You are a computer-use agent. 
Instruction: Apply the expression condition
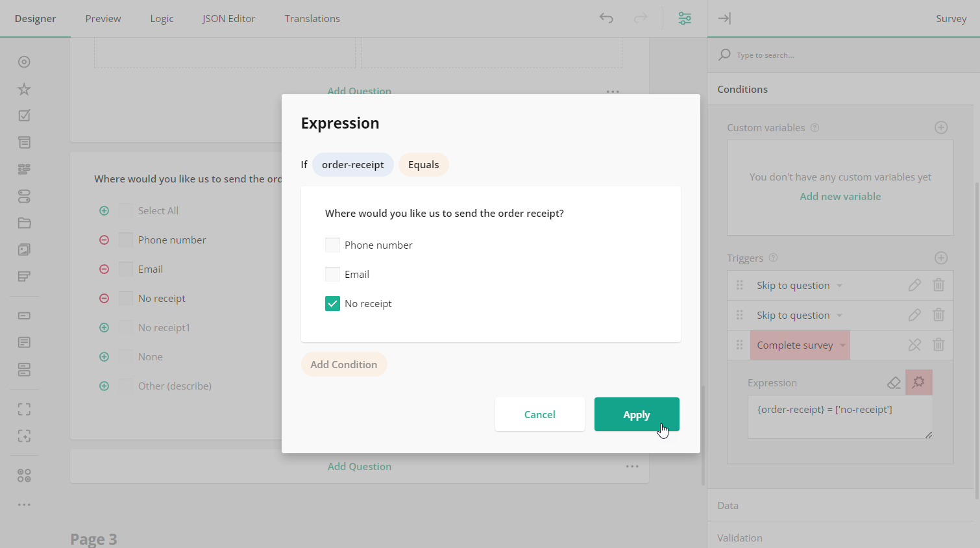637,414
